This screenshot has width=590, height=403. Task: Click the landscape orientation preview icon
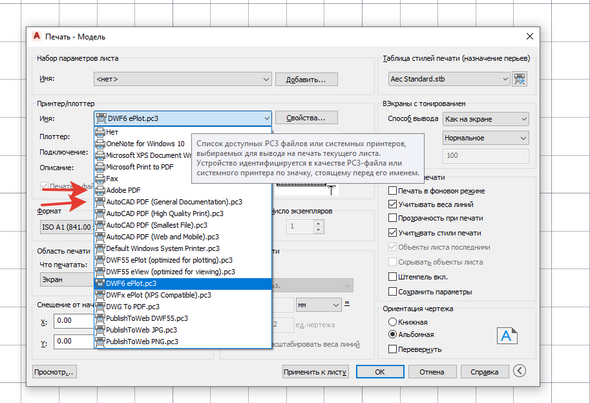point(507,336)
